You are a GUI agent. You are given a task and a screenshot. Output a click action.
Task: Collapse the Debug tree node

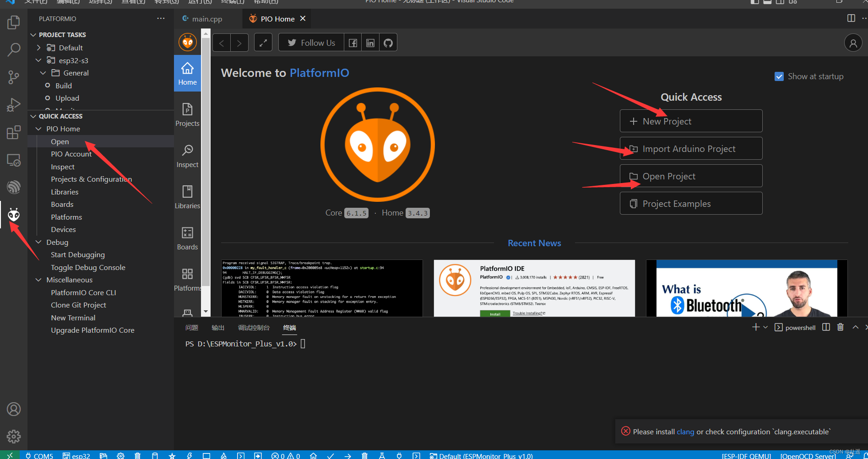click(38, 242)
